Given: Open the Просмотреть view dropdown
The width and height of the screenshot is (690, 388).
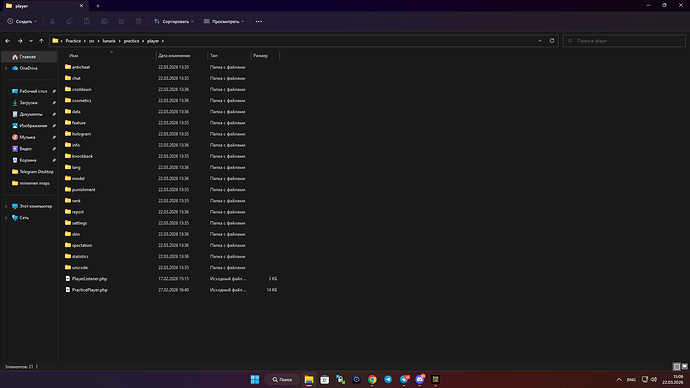Looking at the screenshot, I should click(x=224, y=21).
